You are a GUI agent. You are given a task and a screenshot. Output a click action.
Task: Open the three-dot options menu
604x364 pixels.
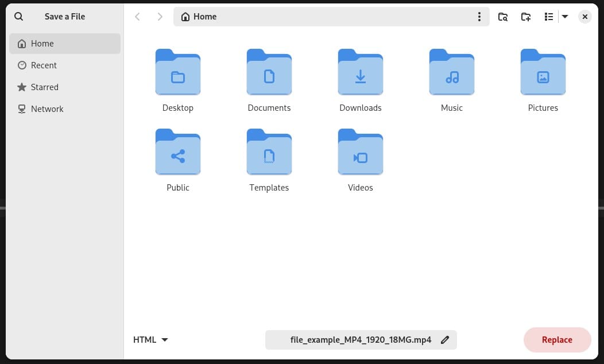coord(479,17)
